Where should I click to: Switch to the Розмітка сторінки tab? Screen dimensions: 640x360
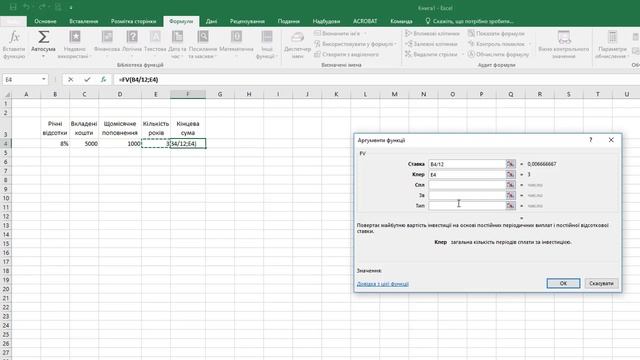tap(133, 21)
